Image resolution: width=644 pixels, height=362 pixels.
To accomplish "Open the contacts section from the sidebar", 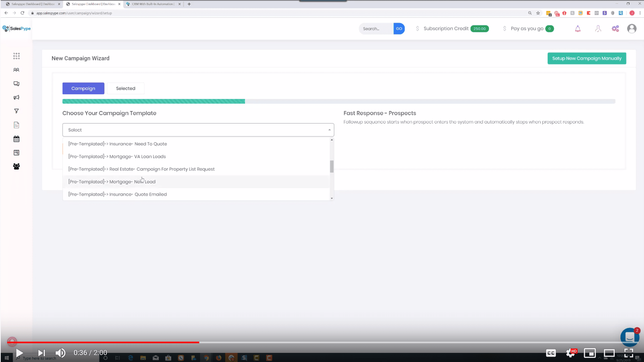I will [x=16, y=70].
